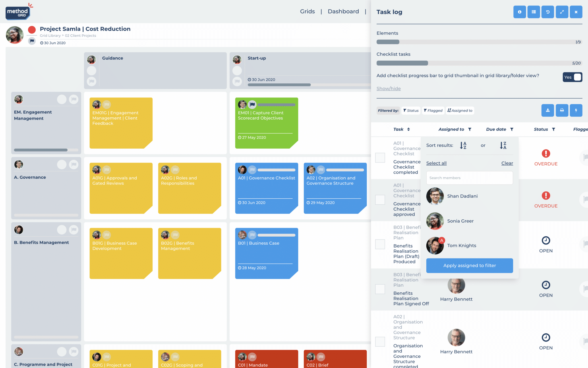Viewport: 588px width, 368px height.
Task: Click the flag icon on A. Governance row
Action: coord(74,164)
